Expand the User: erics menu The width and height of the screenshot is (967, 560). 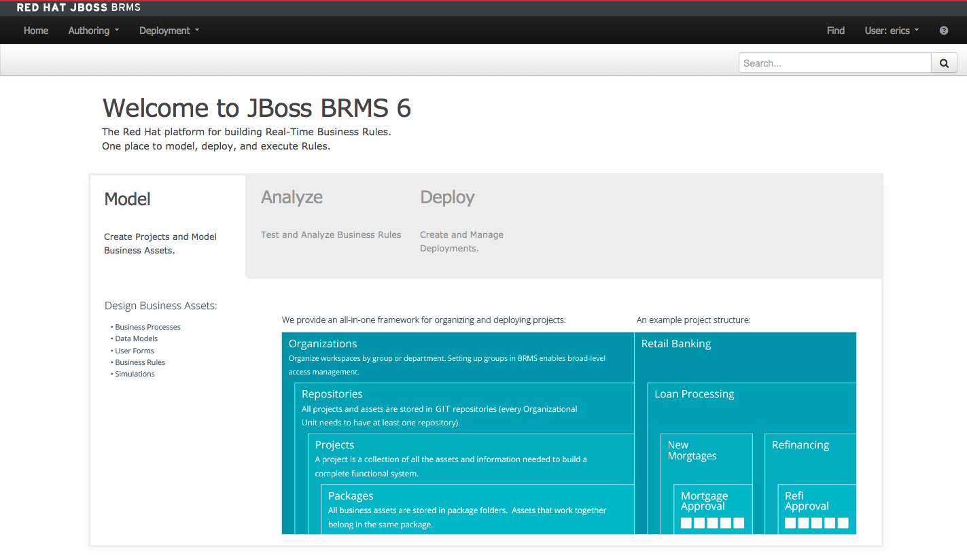(892, 31)
